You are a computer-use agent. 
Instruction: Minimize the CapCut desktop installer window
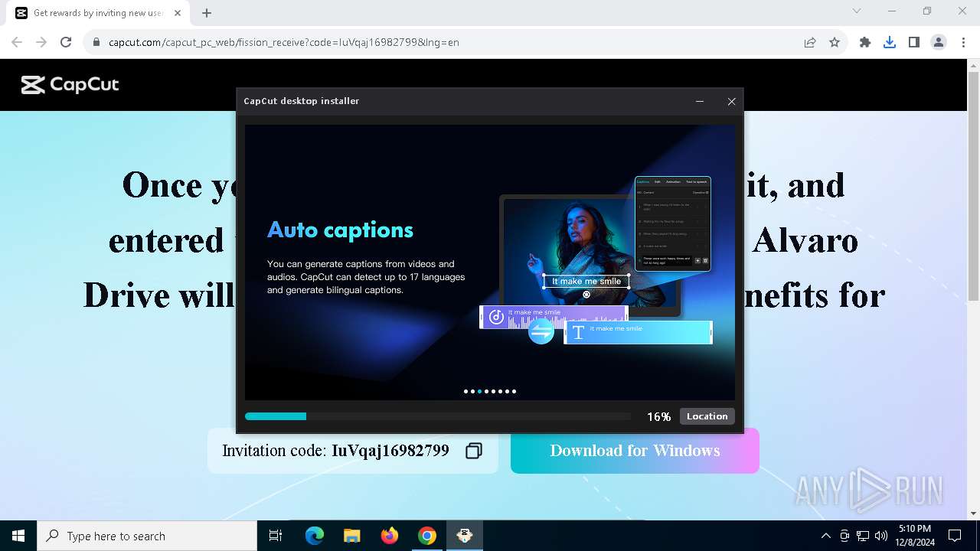[700, 101]
